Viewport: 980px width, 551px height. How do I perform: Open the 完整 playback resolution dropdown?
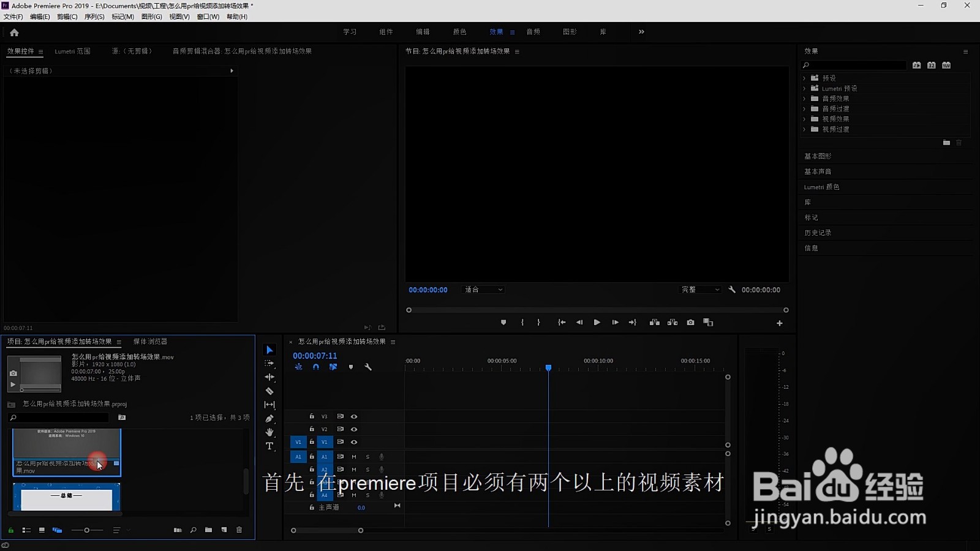700,290
